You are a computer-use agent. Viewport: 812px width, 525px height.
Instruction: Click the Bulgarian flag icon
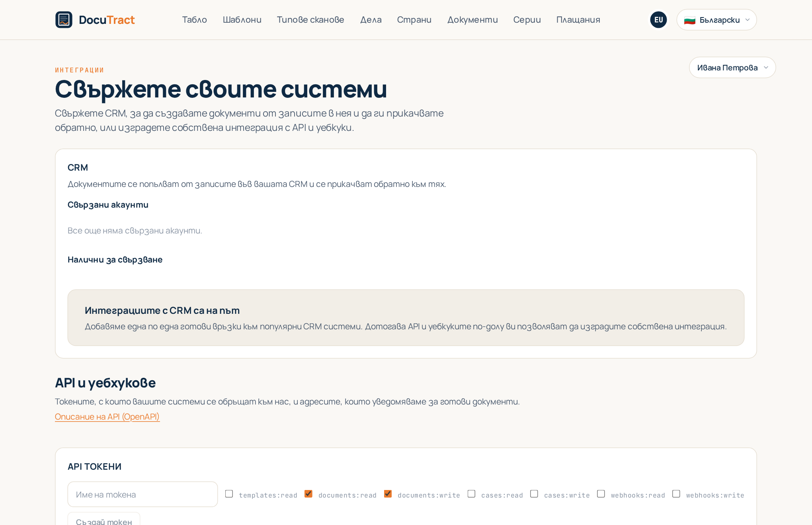click(689, 20)
